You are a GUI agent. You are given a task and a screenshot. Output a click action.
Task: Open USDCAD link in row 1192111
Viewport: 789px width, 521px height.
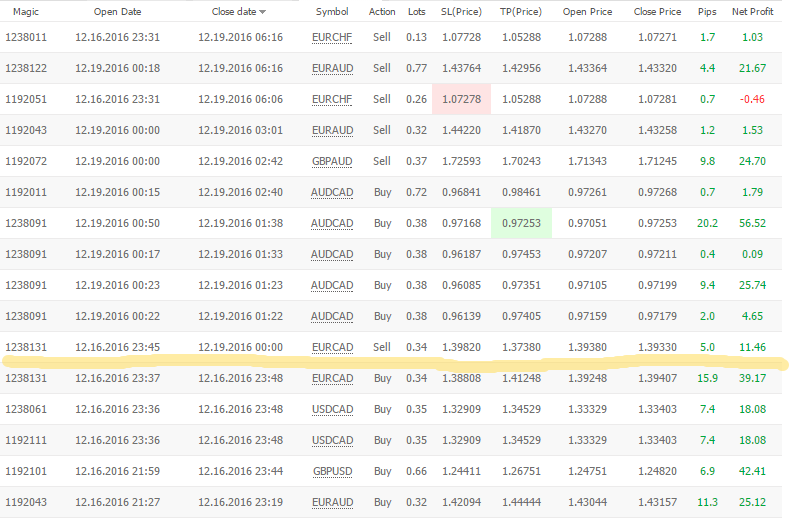[x=332, y=440]
